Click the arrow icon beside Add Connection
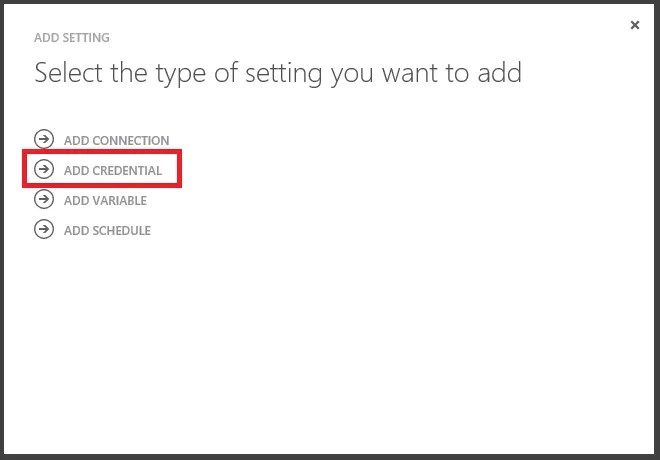Image resolution: width=660 pixels, height=460 pixels. click(x=44, y=139)
